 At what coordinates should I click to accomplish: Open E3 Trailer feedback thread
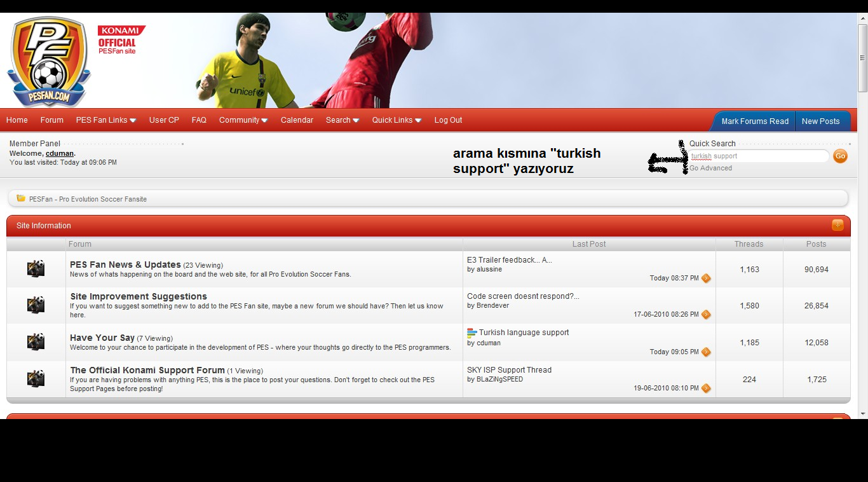click(510, 260)
